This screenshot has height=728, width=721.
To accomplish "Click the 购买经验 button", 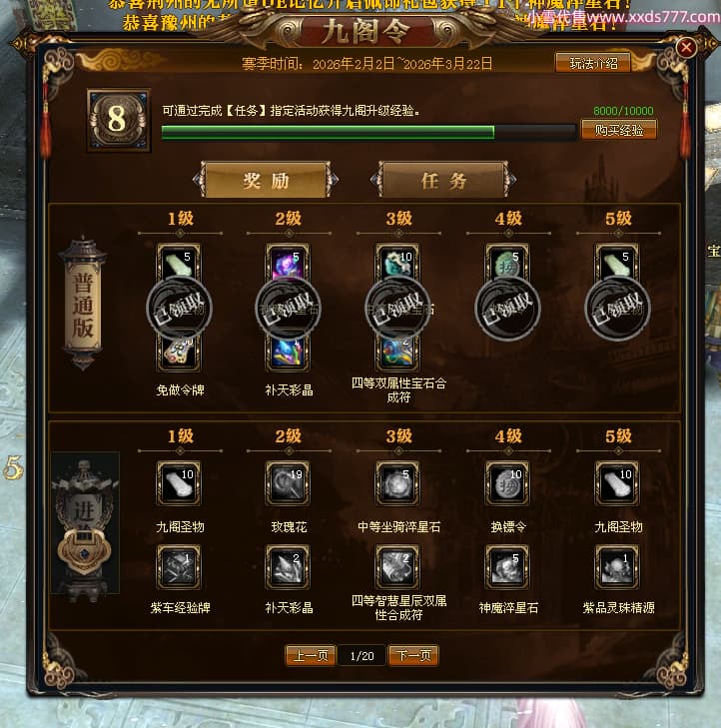I will (x=619, y=130).
